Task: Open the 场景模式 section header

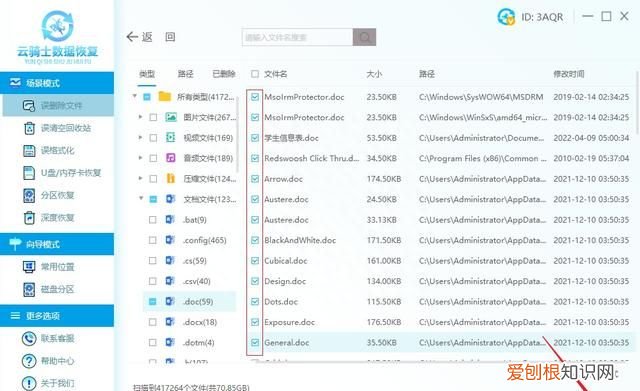Action: pos(57,83)
